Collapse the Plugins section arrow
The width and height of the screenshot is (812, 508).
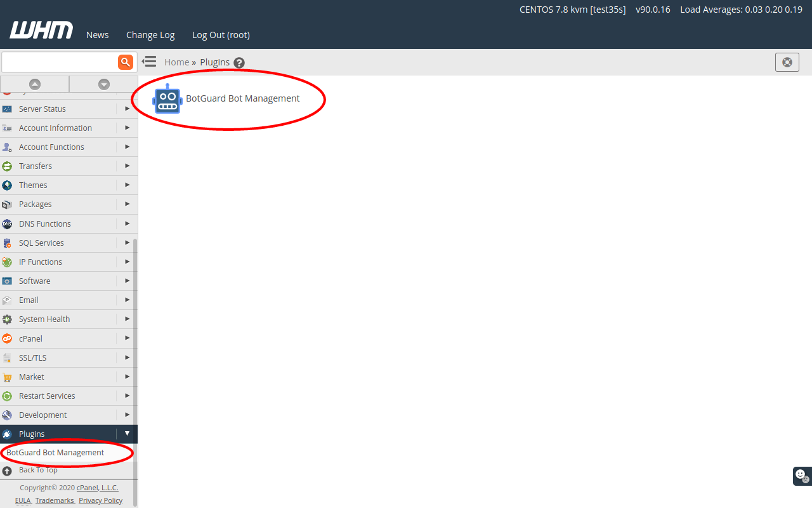pyautogui.click(x=127, y=434)
